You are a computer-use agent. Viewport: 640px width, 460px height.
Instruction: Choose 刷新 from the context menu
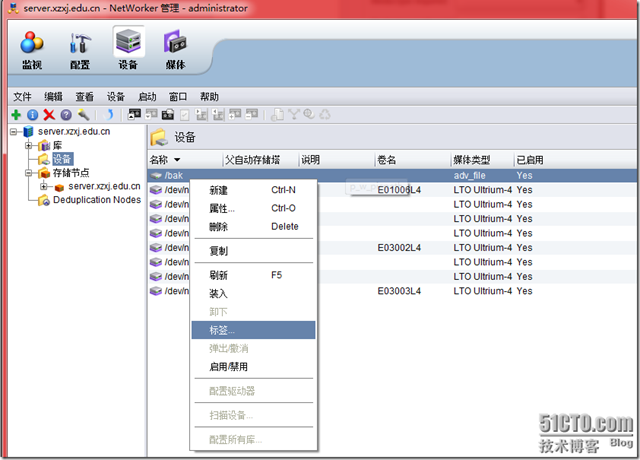[253, 275]
